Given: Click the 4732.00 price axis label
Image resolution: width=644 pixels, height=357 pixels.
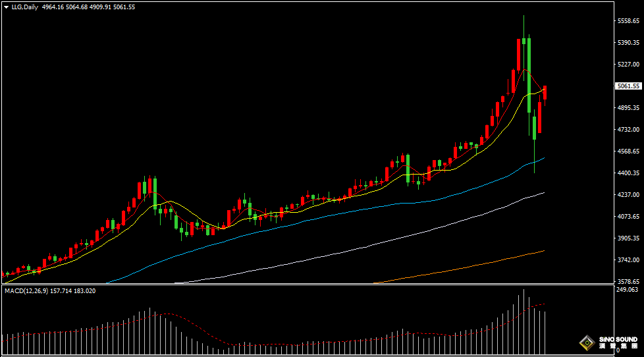Looking at the screenshot, I should [x=628, y=130].
